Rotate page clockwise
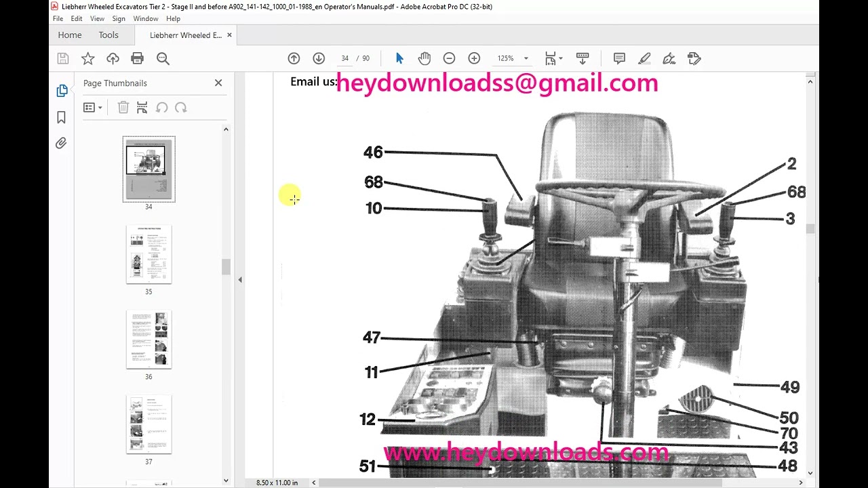This screenshot has height=488, width=868. (x=180, y=107)
